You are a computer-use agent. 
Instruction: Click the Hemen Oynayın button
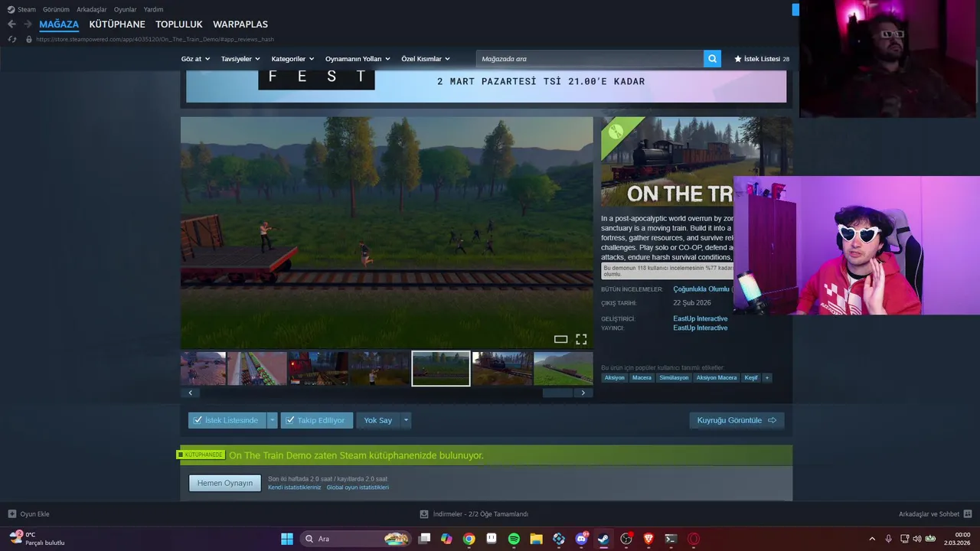pos(225,483)
